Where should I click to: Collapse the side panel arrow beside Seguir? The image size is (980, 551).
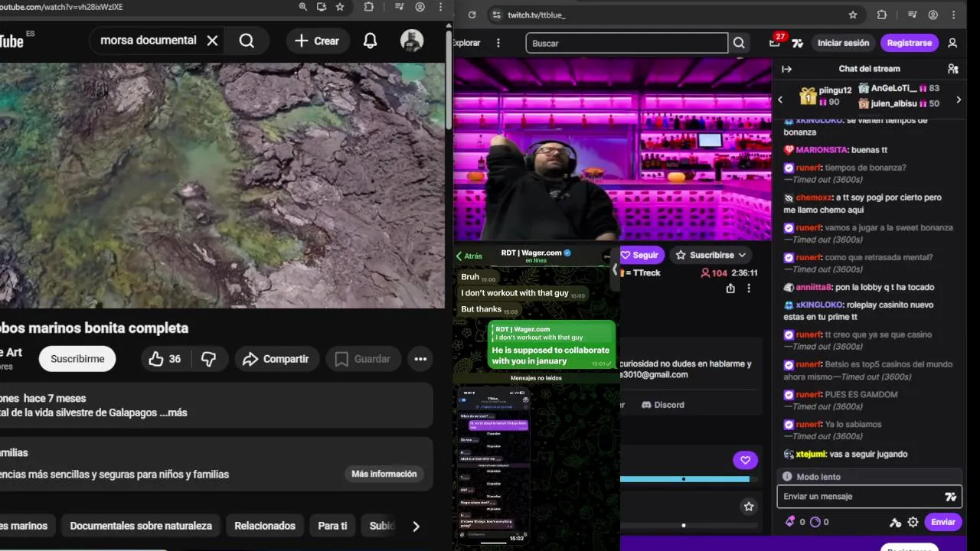pyautogui.click(x=614, y=269)
